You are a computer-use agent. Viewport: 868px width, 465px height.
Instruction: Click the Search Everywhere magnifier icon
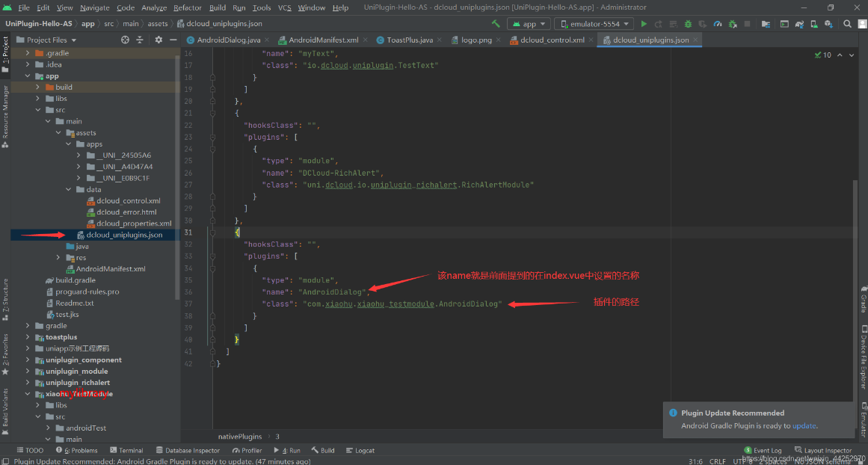coord(848,24)
